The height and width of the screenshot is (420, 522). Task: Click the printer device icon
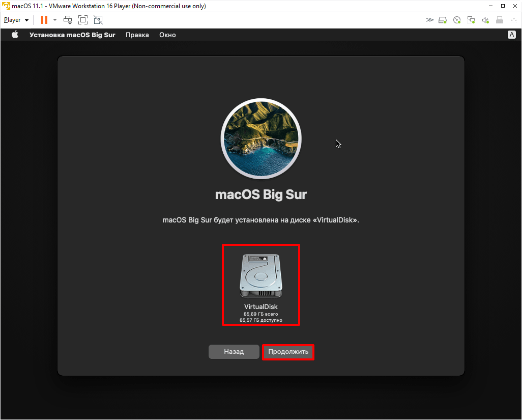[x=500, y=20]
